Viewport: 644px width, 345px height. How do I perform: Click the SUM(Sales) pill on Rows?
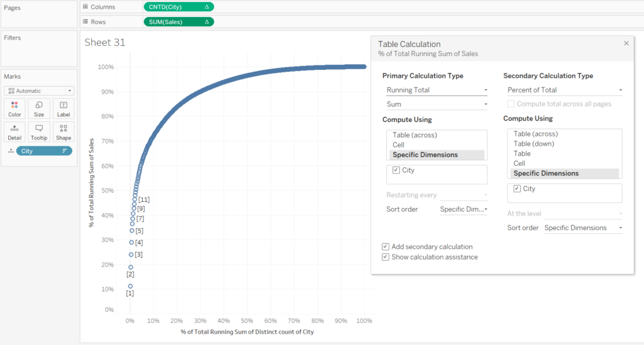179,21
